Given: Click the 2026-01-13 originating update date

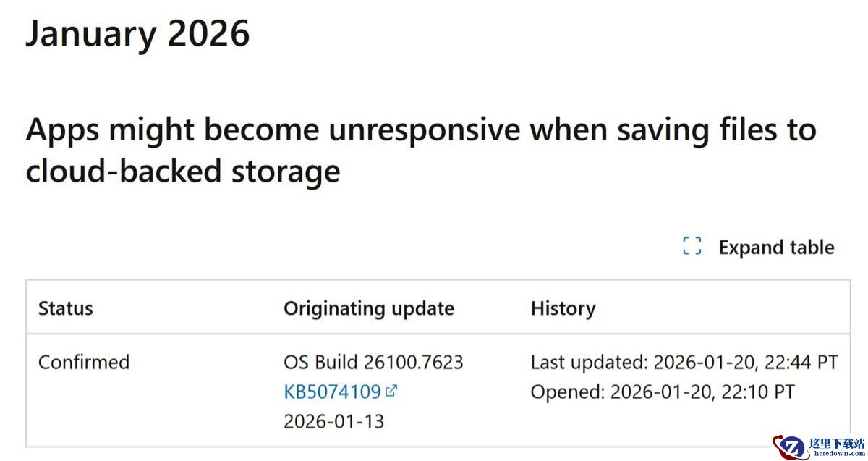Looking at the screenshot, I should (x=333, y=421).
